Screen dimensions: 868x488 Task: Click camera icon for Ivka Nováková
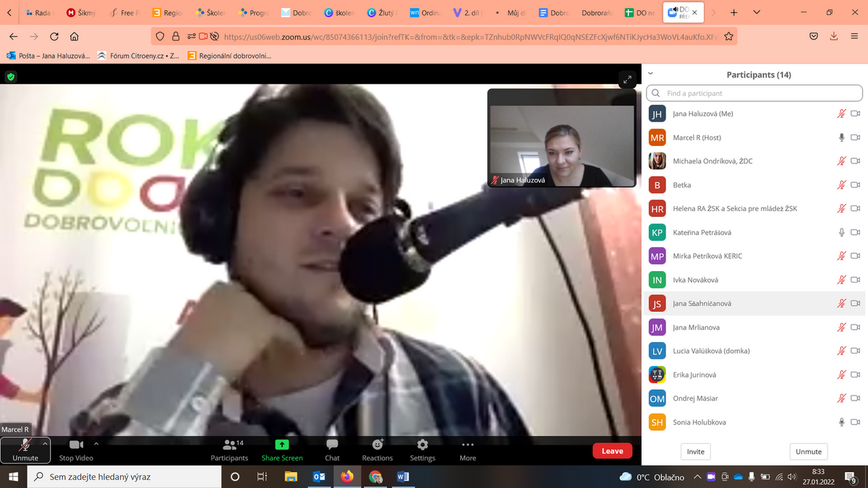[855, 280]
